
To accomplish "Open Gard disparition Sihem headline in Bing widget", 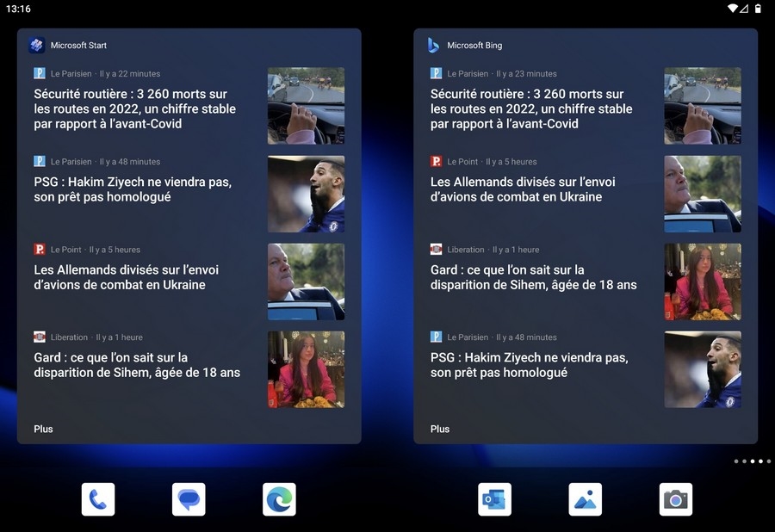I will coord(534,277).
